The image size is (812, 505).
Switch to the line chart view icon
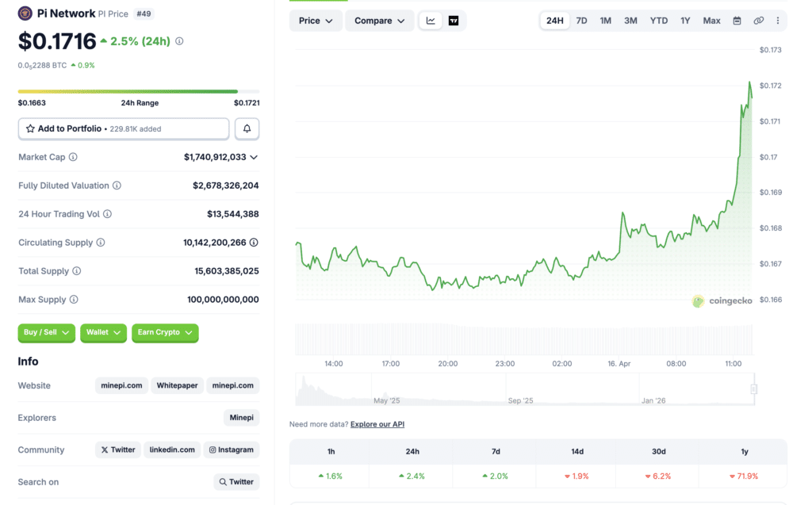(x=431, y=21)
